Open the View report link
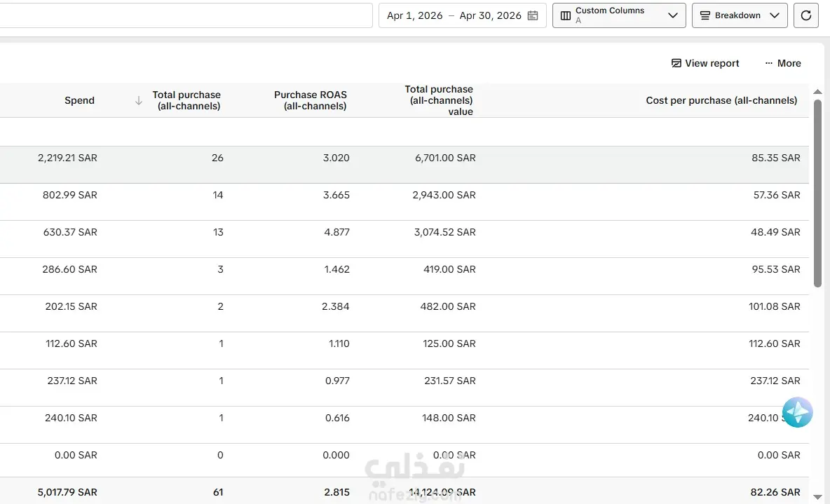Viewport: 830px width, 504px height. [x=705, y=63]
